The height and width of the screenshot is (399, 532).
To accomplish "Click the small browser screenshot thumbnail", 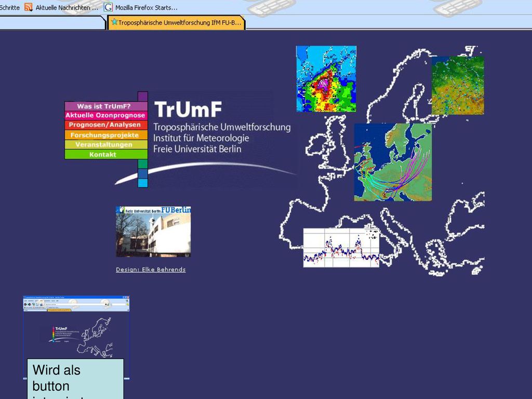I will [x=76, y=327].
